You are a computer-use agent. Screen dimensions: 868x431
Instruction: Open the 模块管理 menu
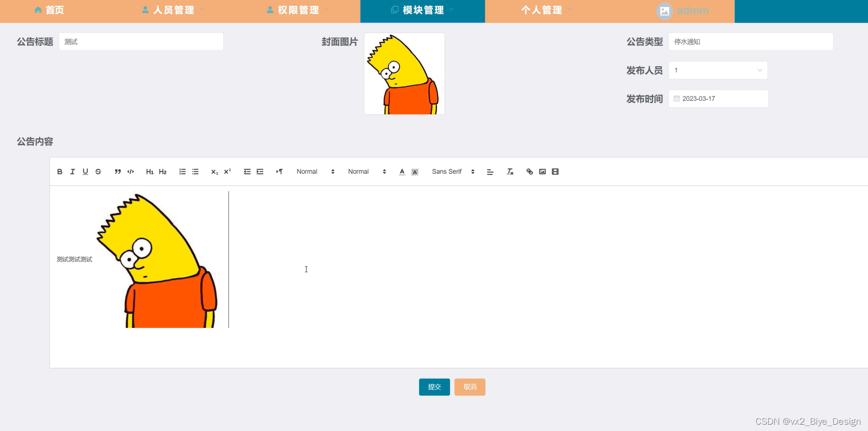423,10
